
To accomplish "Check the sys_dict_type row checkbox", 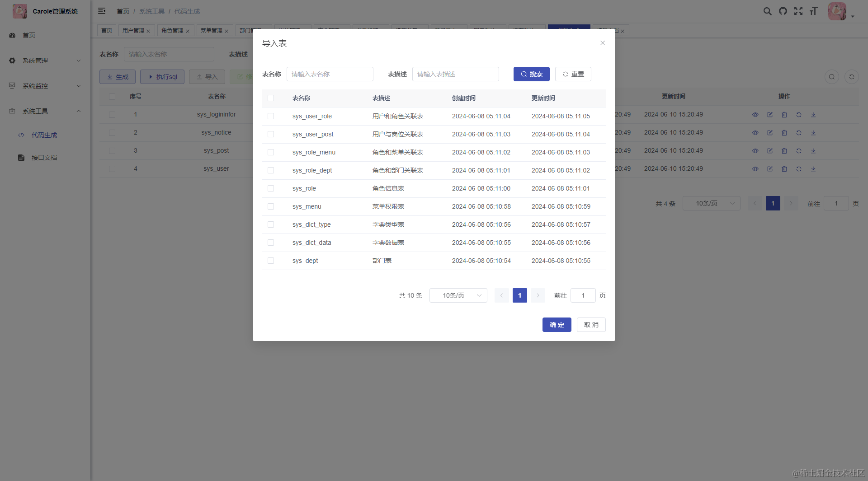I will (271, 224).
